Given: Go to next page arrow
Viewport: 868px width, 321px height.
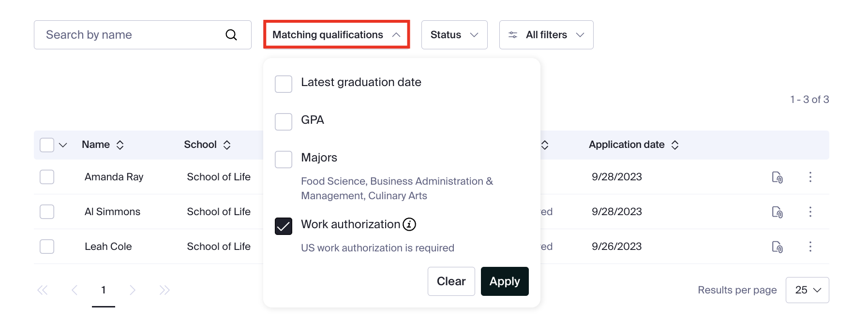Looking at the screenshot, I should [133, 290].
